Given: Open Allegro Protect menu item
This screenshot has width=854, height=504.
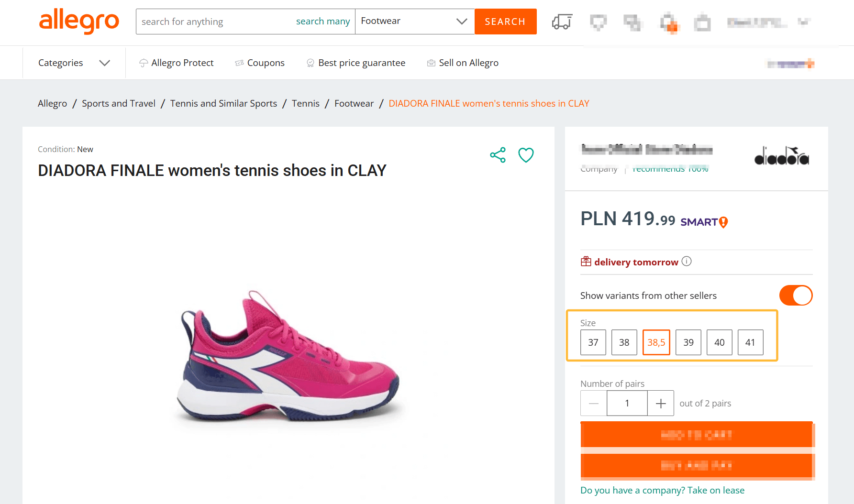Looking at the screenshot, I should (x=176, y=63).
